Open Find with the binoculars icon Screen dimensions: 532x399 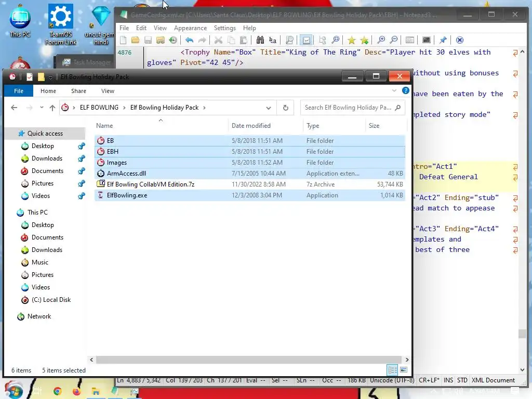click(260, 40)
